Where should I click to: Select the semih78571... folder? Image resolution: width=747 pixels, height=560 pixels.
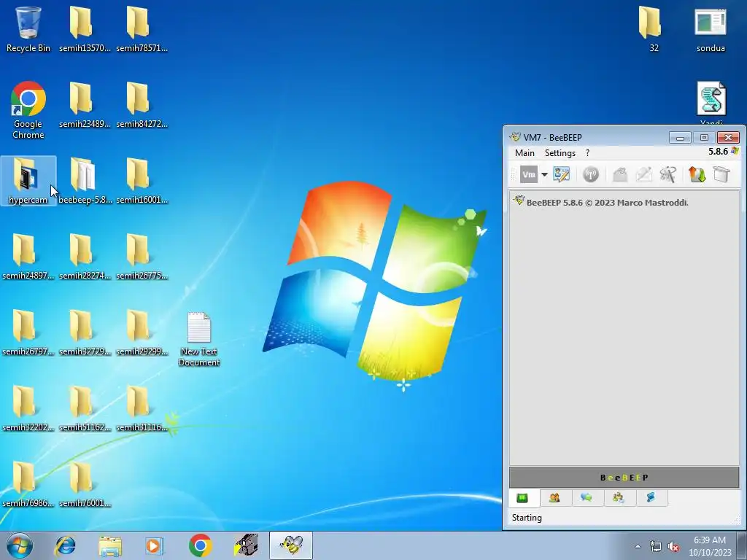pyautogui.click(x=142, y=28)
